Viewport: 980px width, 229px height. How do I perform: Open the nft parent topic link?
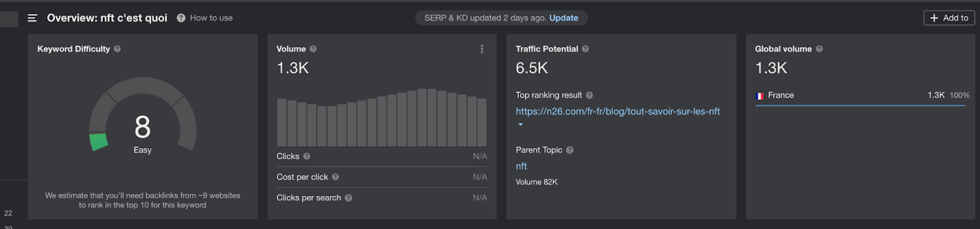[521, 166]
